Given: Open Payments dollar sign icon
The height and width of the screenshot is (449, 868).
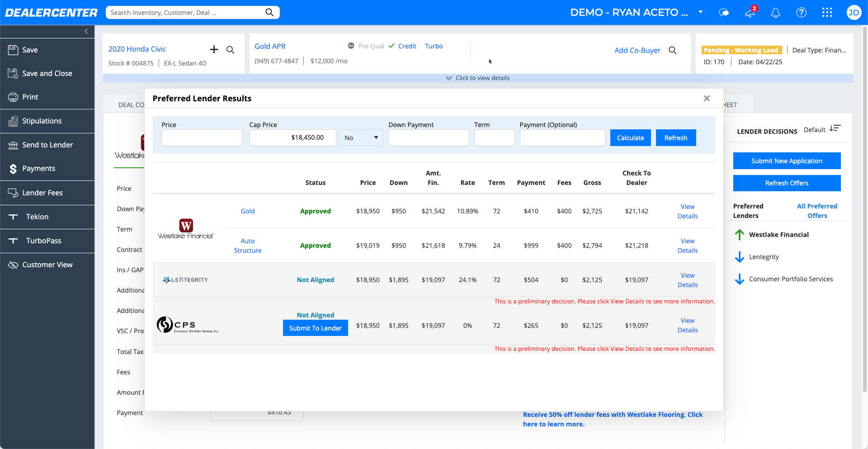Looking at the screenshot, I should [x=13, y=169].
